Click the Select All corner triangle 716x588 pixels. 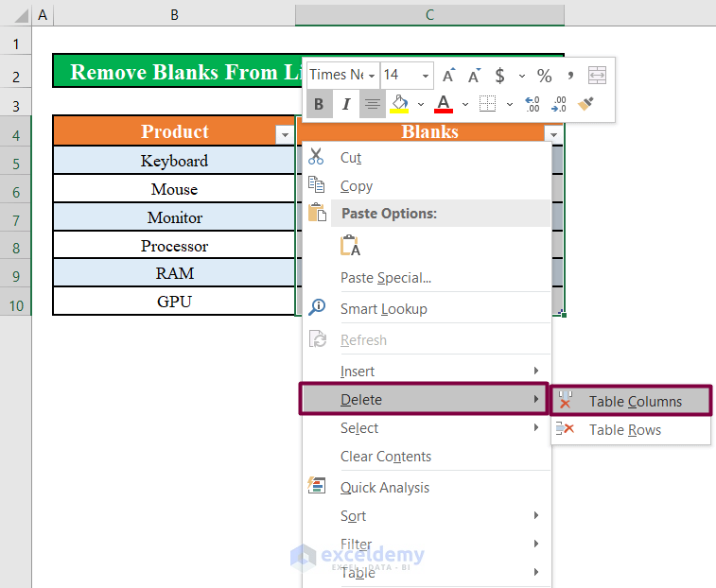(21, 16)
